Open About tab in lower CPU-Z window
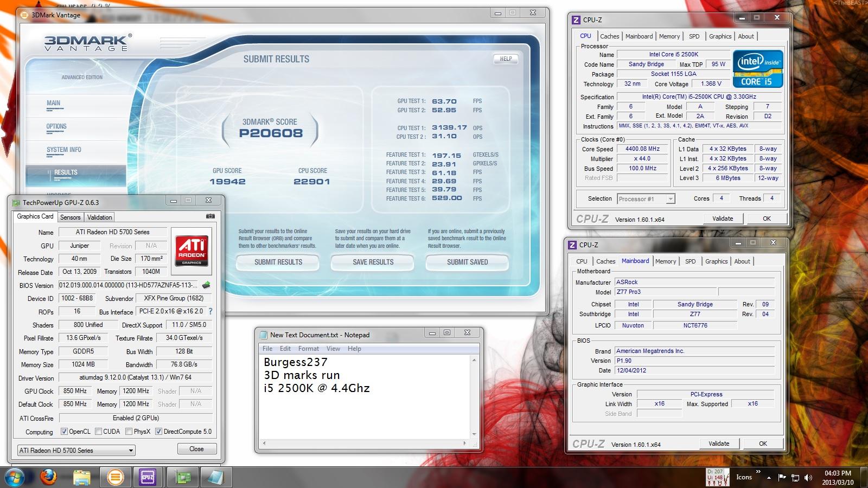This screenshot has width=868, height=488. point(742,261)
